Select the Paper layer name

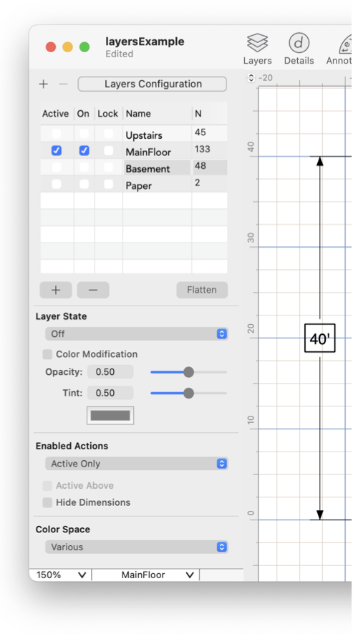138,186
